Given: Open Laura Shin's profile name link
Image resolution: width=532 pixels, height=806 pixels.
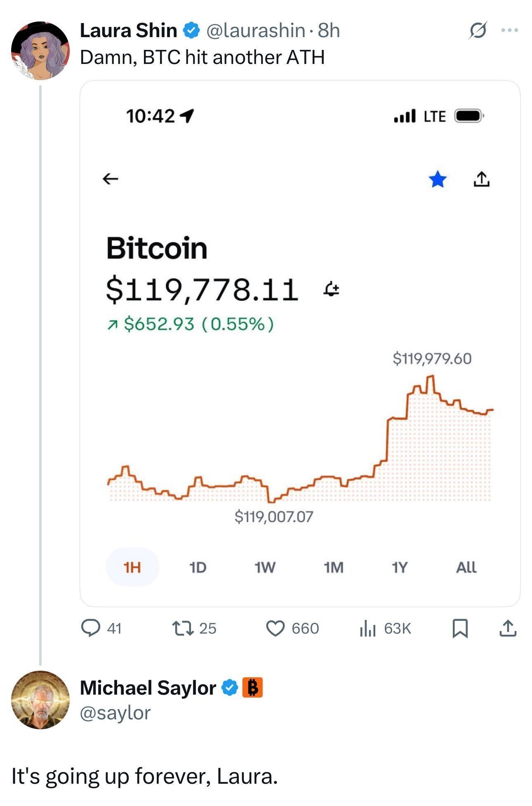Looking at the screenshot, I should click(x=128, y=30).
